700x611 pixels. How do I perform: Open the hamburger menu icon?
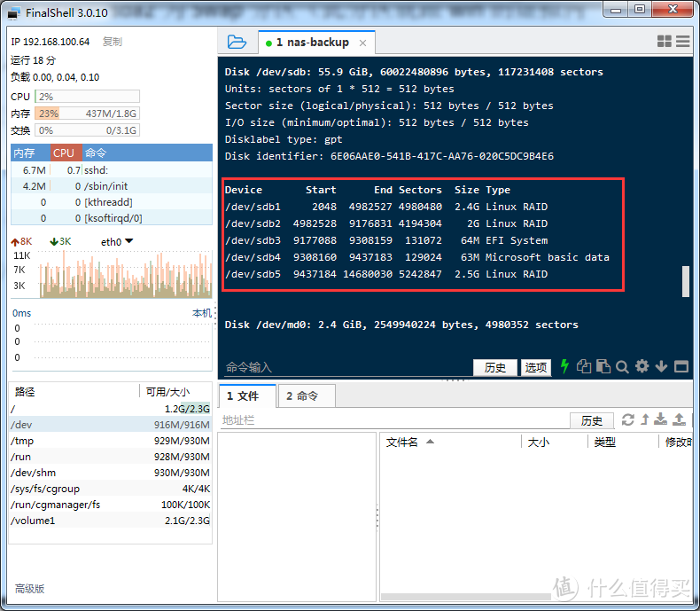(x=682, y=41)
